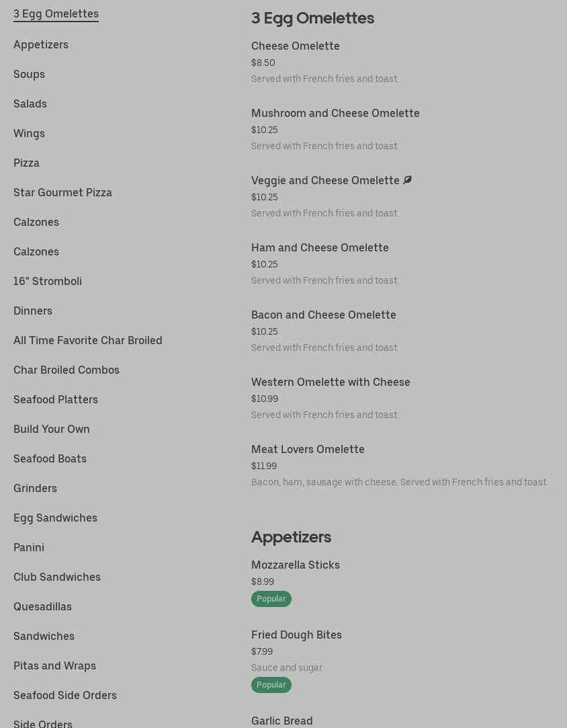Image resolution: width=567 pixels, height=728 pixels.
Task: Open the Mozzarella Sticks item
Action: coord(296,565)
